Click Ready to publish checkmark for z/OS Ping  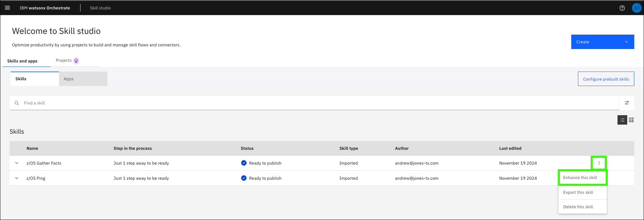point(244,178)
